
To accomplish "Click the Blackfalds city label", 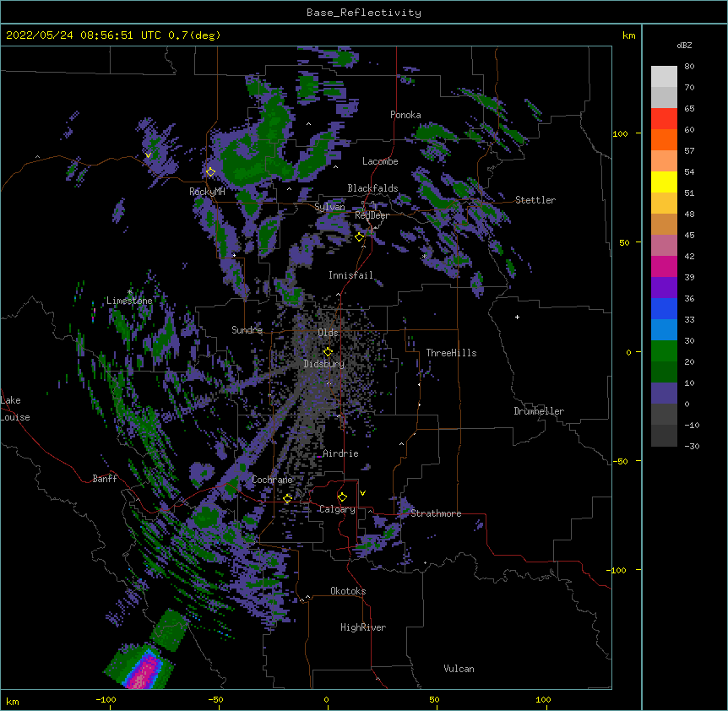I will tap(372, 188).
